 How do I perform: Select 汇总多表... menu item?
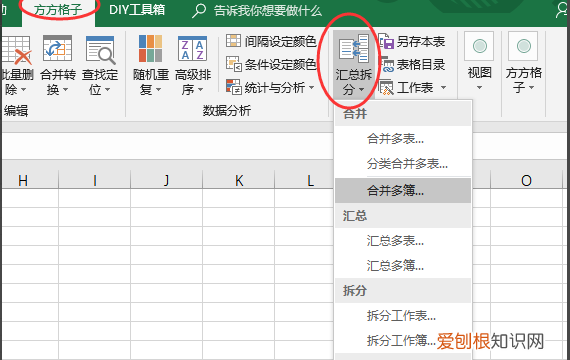(403, 241)
